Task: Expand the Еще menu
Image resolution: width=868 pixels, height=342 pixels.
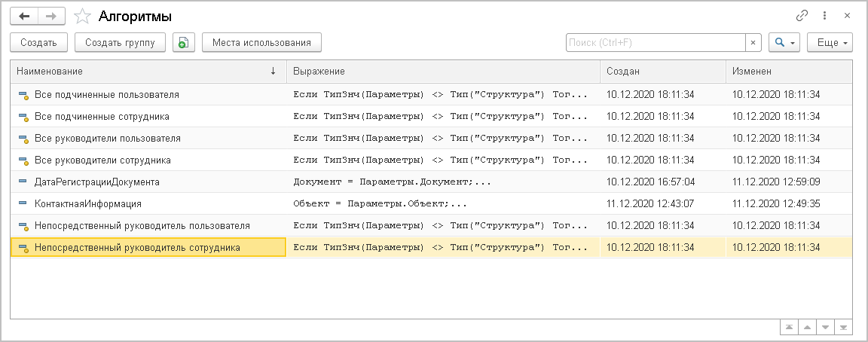Action: click(x=830, y=43)
